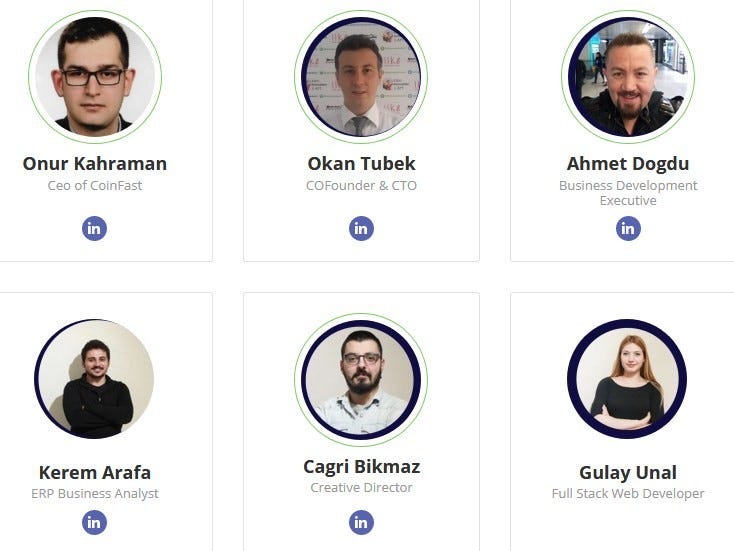Click Ahmet Dogdu's profile photo
This screenshot has width=734, height=551.
(x=628, y=77)
